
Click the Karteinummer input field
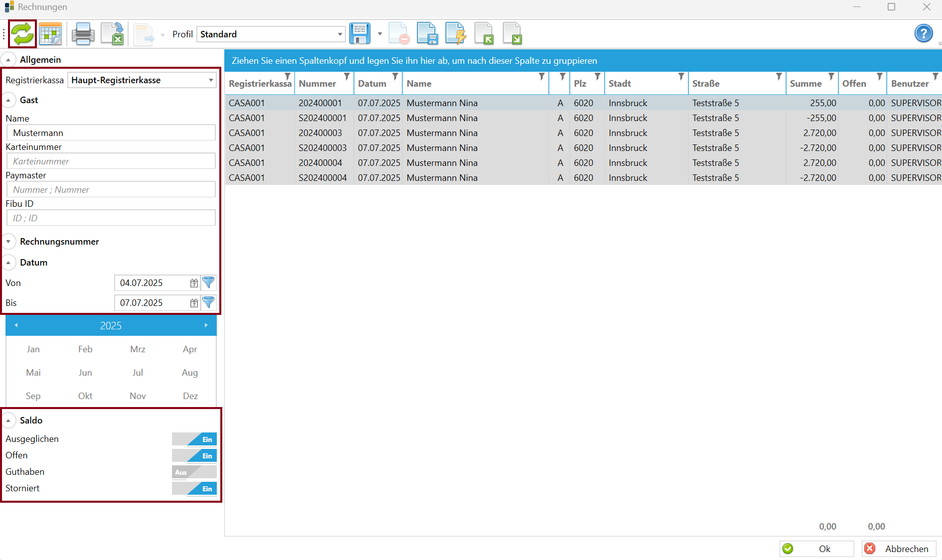click(x=111, y=161)
